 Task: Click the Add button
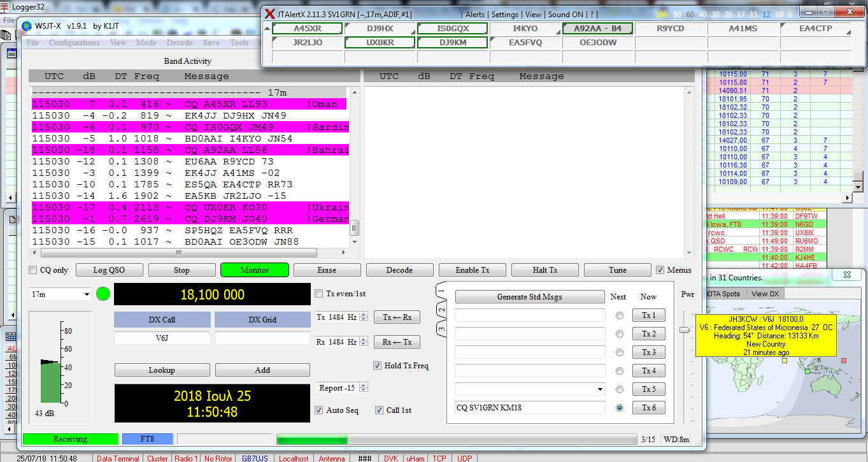262,370
